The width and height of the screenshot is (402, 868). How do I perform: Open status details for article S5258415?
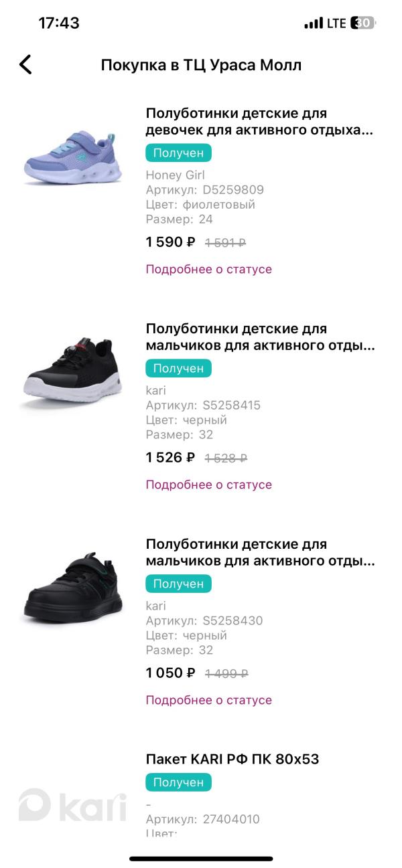(x=209, y=485)
